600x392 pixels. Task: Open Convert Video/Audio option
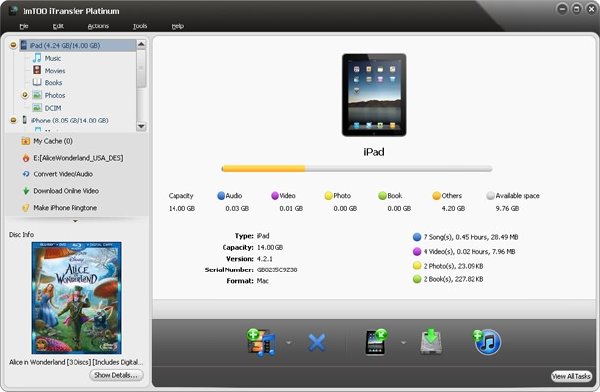tap(63, 174)
